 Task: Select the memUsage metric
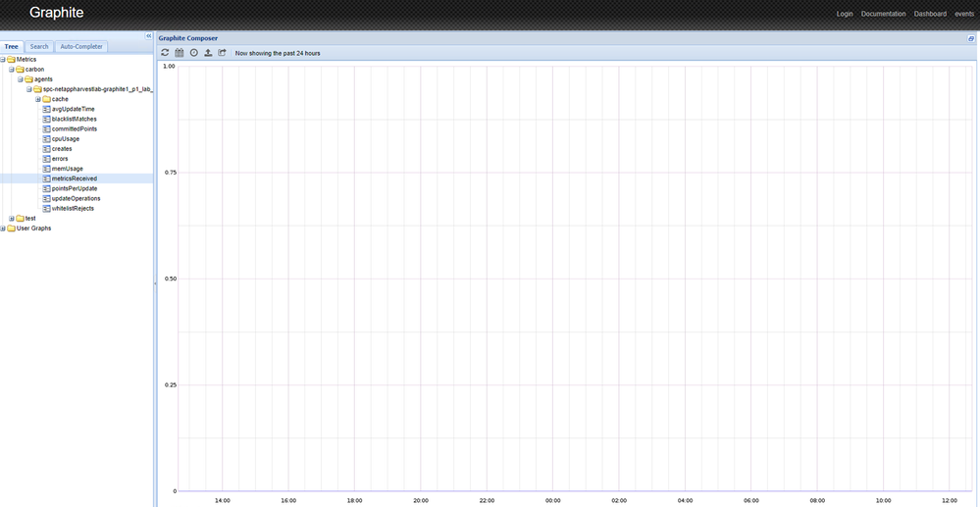point(67,169)
